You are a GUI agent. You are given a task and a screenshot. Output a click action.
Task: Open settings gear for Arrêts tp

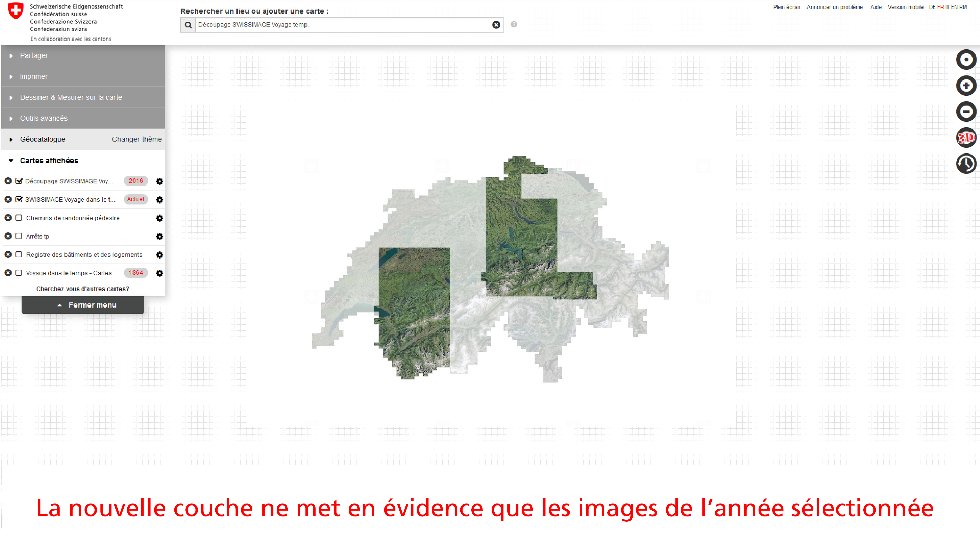pyautogui.click(x=159, y=237)
